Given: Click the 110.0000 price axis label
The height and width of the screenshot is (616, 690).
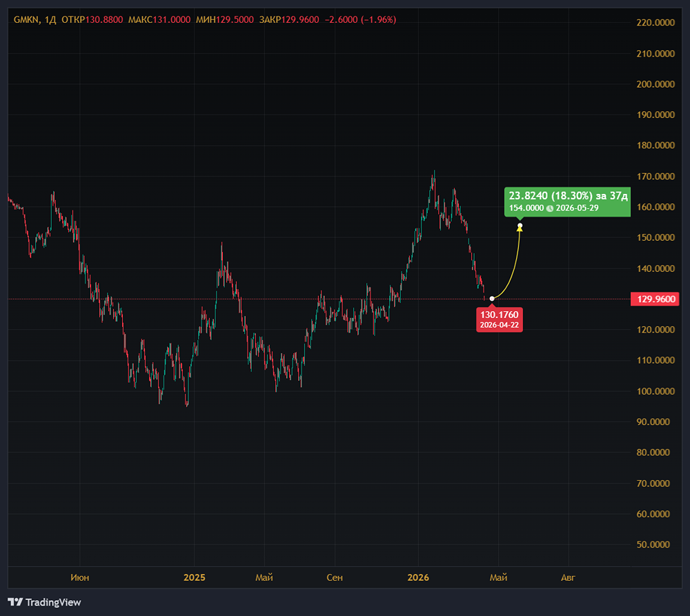Looking at the screenshot, I should [x=655, y=360].
